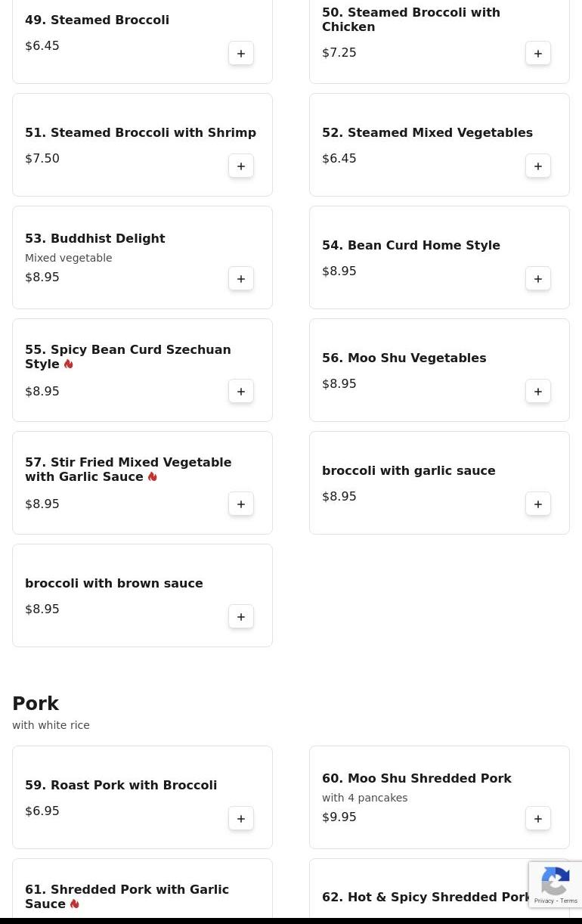The height and width of the screenshot is (924, 582).
Task: Add Steamed Broccoli with Shrimp plus button
Action: tap(241, 166)
